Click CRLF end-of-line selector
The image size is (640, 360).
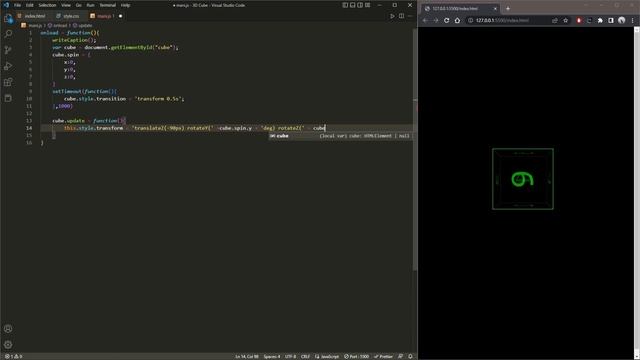(305, 356)
